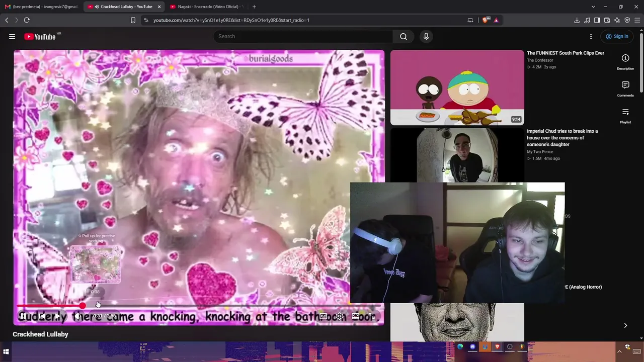Visit My Two Pence channel
The height and width of the screenshot is (362, 644).
[x=540, y=152]
